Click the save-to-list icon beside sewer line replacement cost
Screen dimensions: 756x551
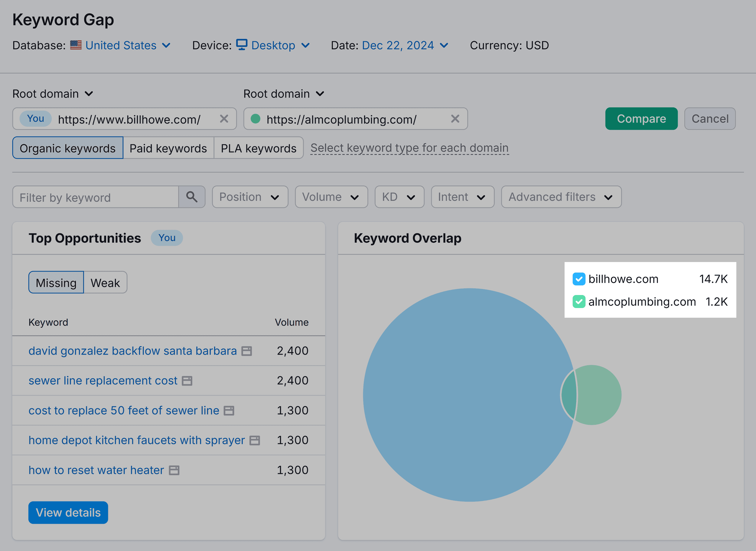[187, 381]
